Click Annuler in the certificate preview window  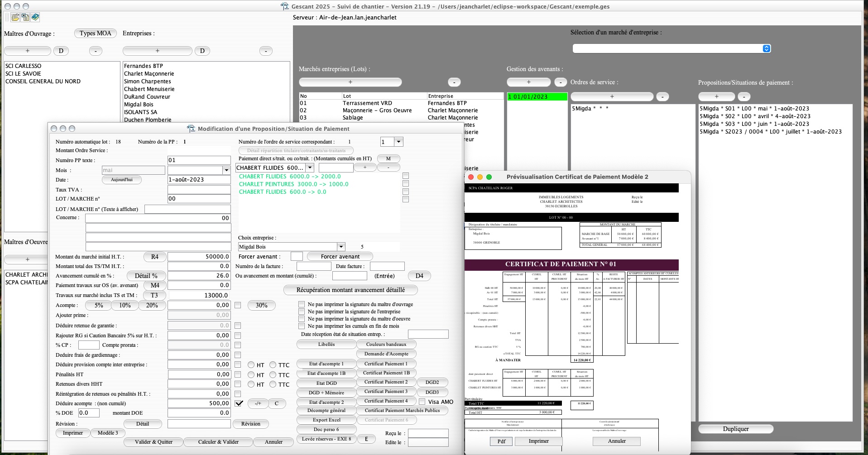coord(617,441)
